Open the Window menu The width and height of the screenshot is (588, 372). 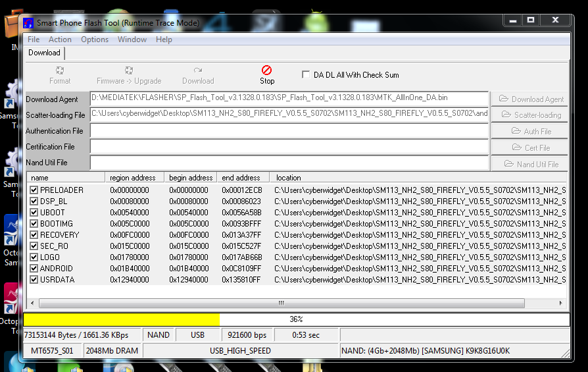(x=132, y=40)
